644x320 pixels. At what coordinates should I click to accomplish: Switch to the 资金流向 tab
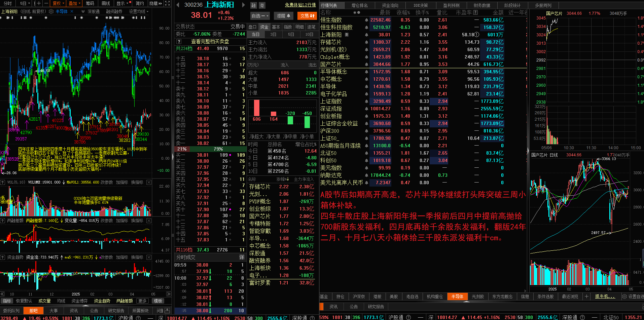[390, 5]
